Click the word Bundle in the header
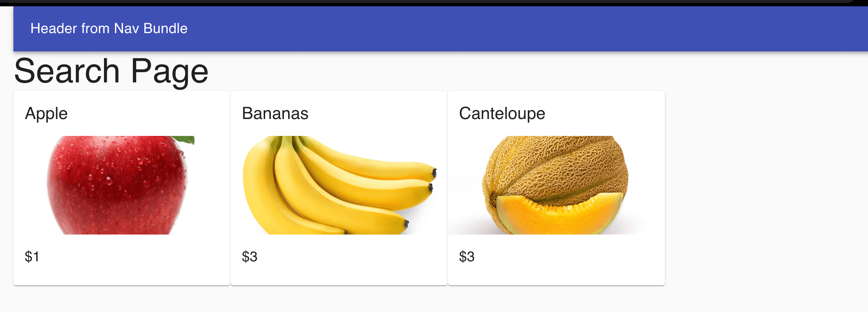 point(165,29)
